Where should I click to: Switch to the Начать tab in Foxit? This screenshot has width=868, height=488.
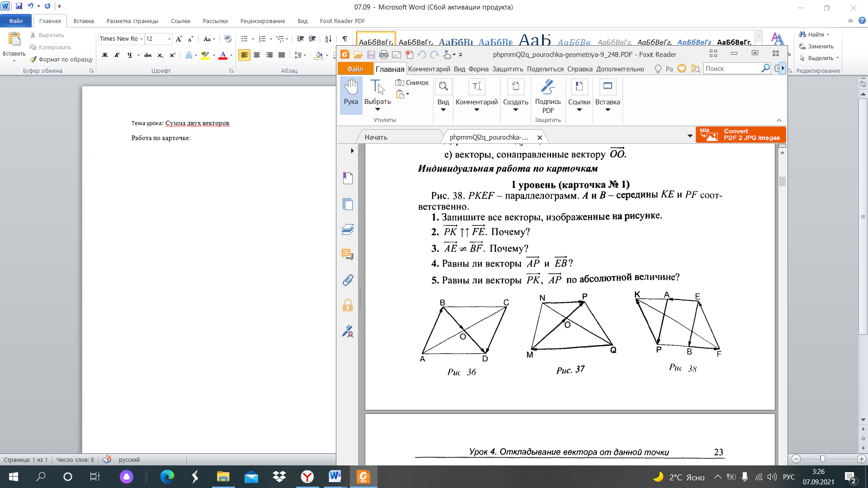click(376, 137)
